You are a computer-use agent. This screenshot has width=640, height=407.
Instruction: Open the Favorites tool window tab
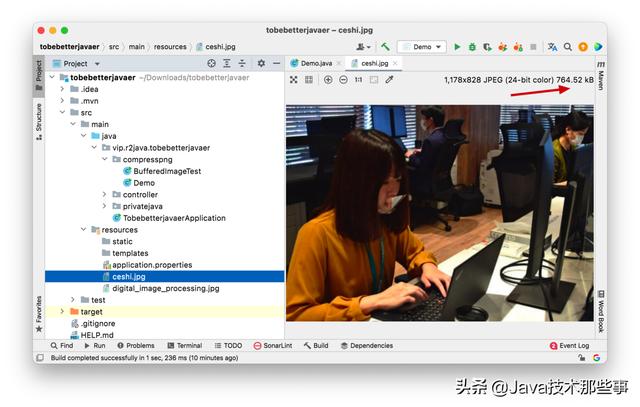coord(39,314)
